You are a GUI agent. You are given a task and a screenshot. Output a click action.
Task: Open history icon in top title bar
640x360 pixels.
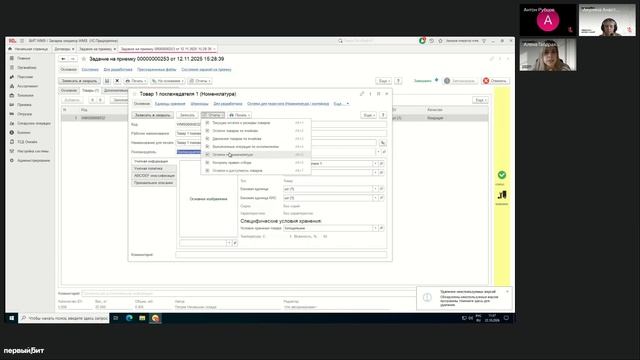[431, 41]
